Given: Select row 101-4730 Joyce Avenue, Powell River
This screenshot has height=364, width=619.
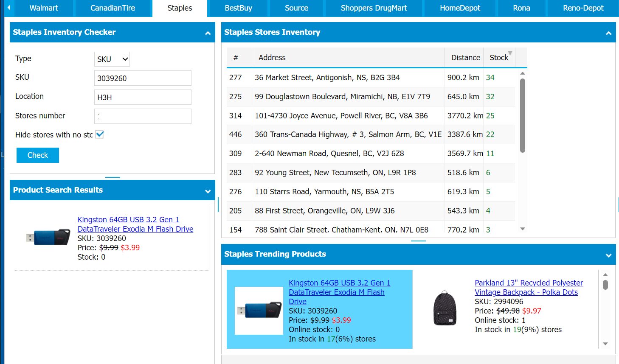Looking at the screenshot, I should (371, 116).
